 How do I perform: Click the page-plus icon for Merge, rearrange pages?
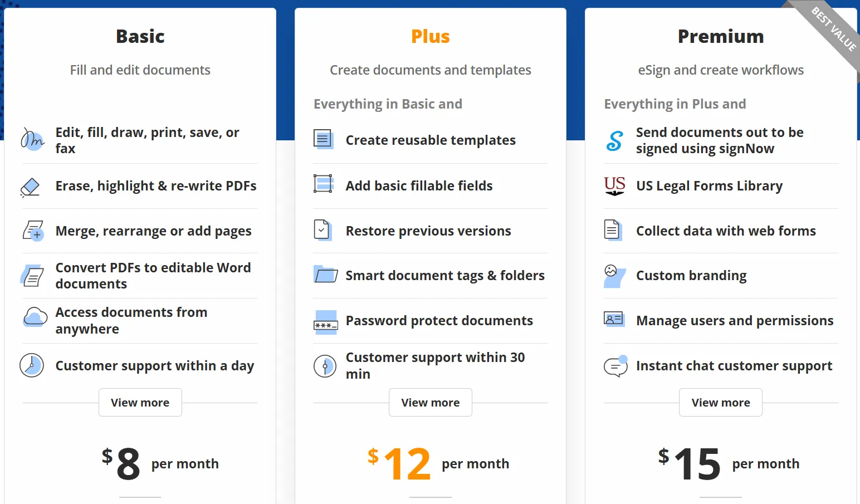point(33,231)
